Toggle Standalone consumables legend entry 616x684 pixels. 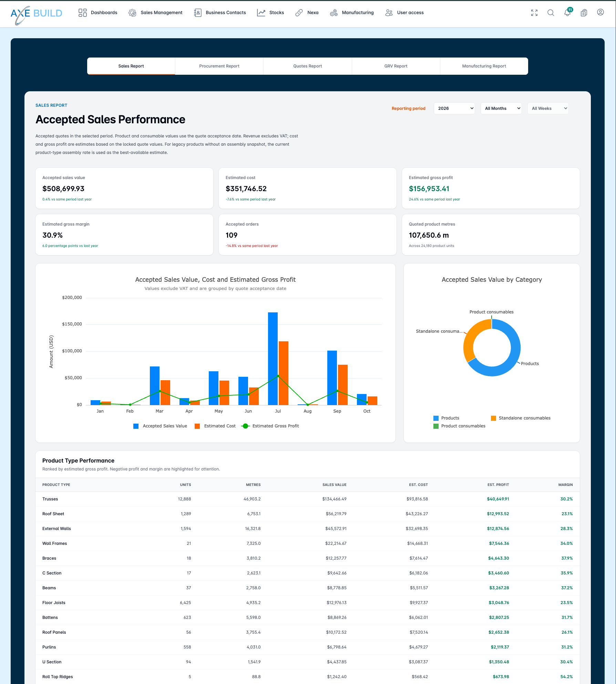point(521,418)
